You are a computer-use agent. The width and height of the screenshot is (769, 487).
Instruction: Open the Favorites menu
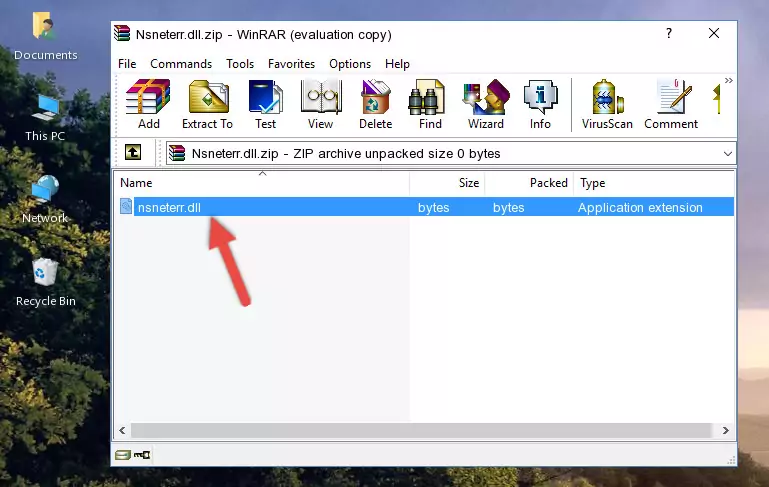[x=291, y=64]
